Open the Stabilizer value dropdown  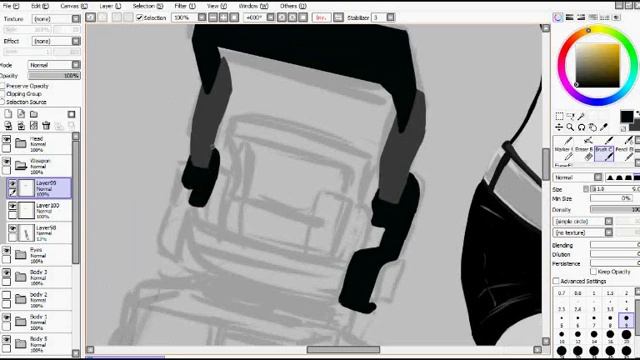(x=391, y=18)
